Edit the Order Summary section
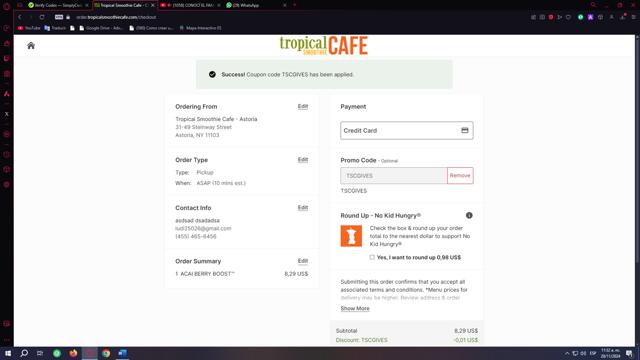This screenshot has height=360, width=640. tap(302, 261)
